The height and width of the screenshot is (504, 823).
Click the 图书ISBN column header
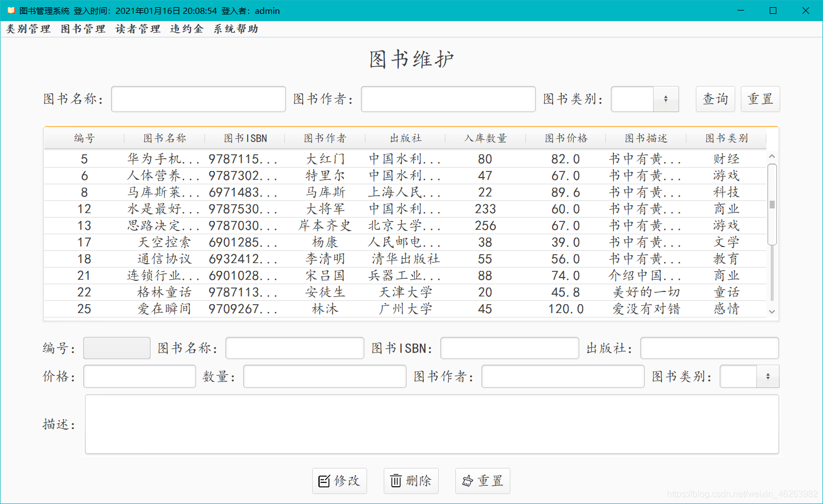[x=245, y=138]
